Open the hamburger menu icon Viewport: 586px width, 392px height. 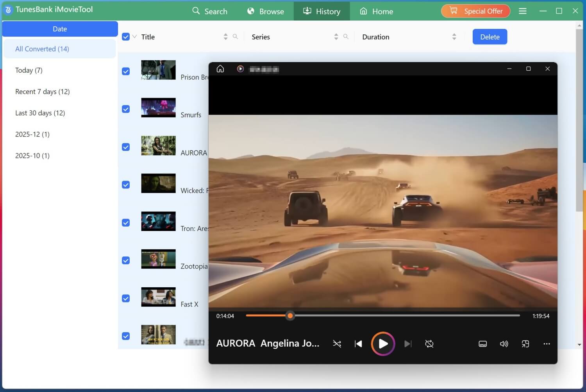(x=522, y=11)
